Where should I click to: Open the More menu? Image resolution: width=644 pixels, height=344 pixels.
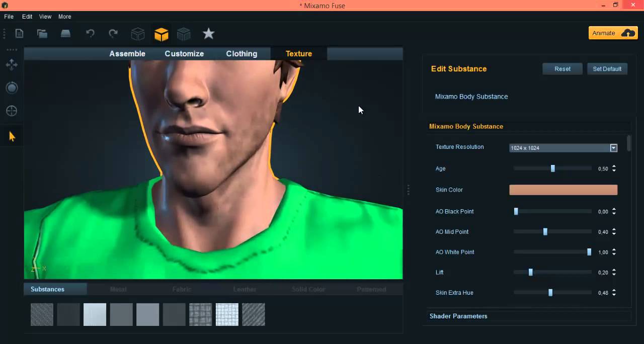click(64, 17)
